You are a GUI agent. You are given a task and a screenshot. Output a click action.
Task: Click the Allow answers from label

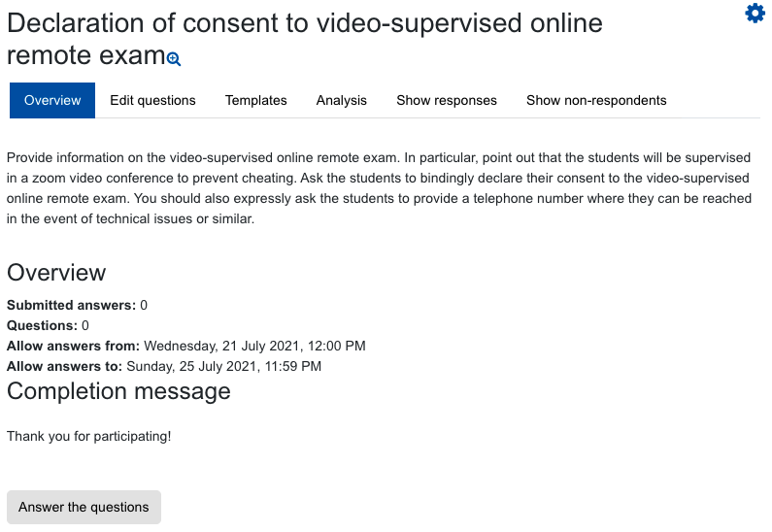click(x=74, y=346)
